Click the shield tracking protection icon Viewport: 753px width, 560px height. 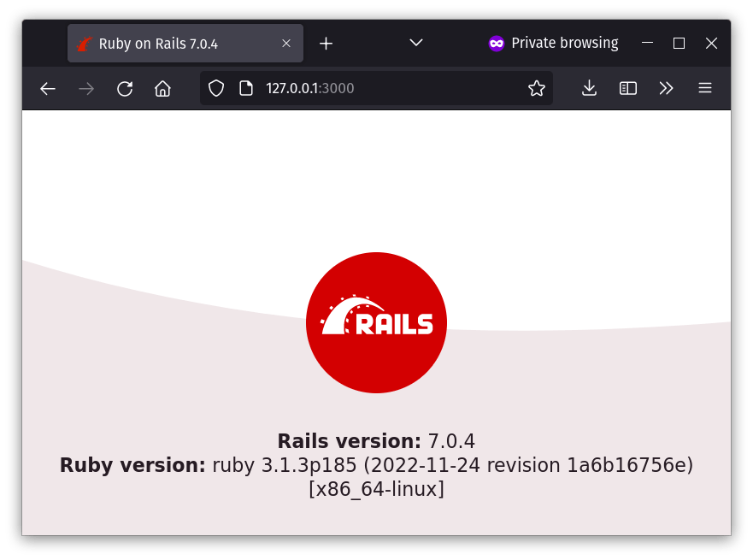(x=215, y=87)
